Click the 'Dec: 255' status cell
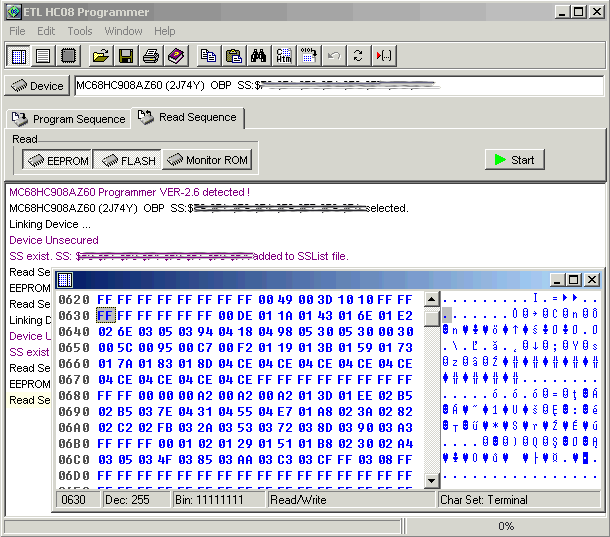The width and height of the screenshot is (610, 537). [x=135, y=499]
